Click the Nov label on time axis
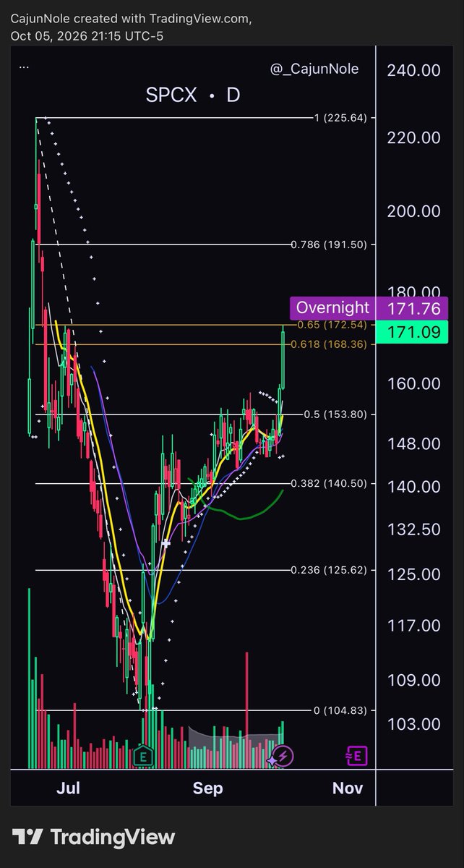464x868 pixels. pos(347,788)
